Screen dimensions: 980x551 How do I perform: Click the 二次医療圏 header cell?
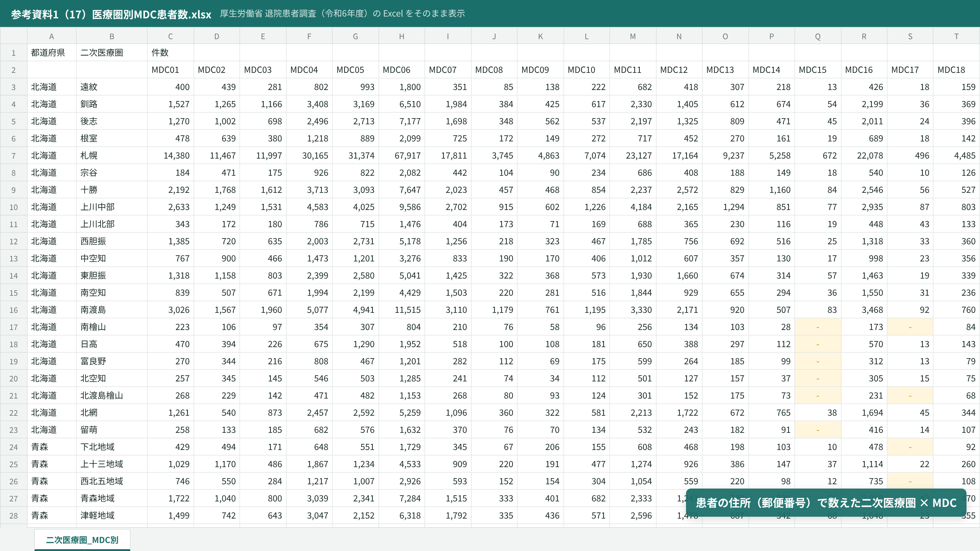112,52
